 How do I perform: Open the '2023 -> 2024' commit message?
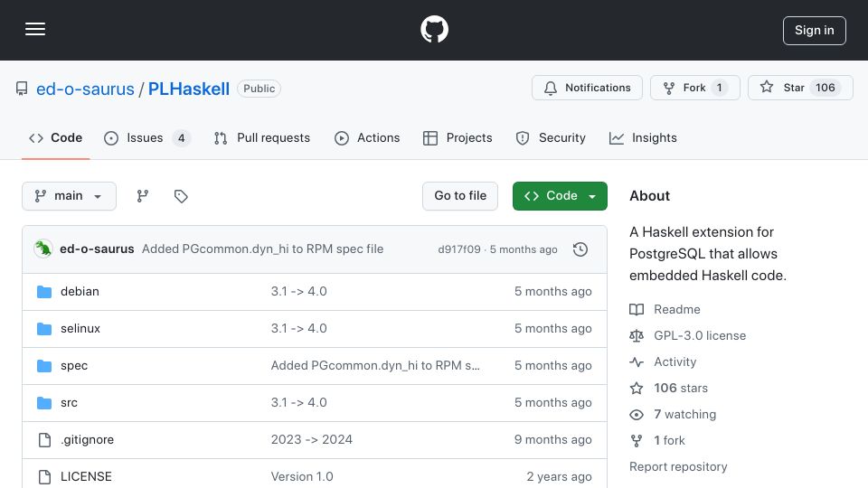(x=312, y=440)
